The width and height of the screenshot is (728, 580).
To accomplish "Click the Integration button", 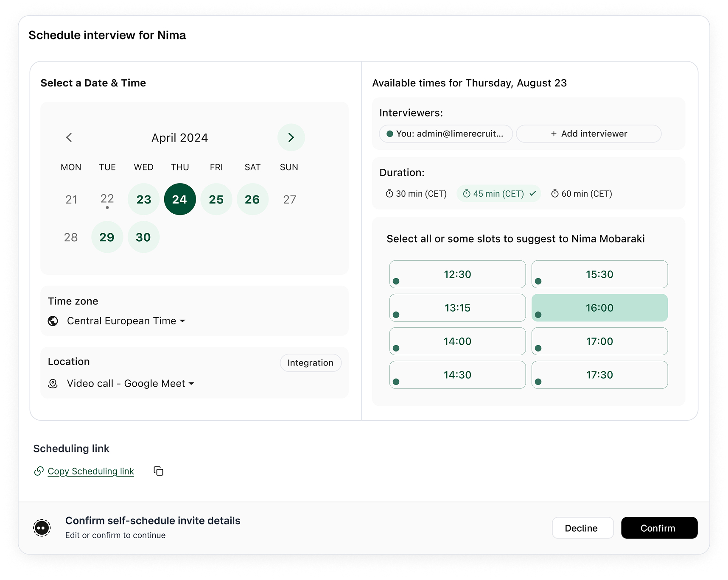I will [311, 363].
